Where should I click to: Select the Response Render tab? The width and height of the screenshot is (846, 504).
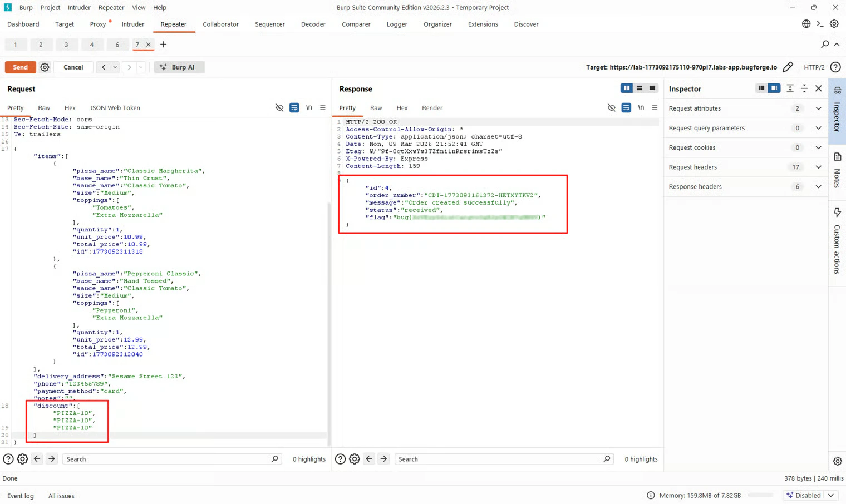(432, 108)
